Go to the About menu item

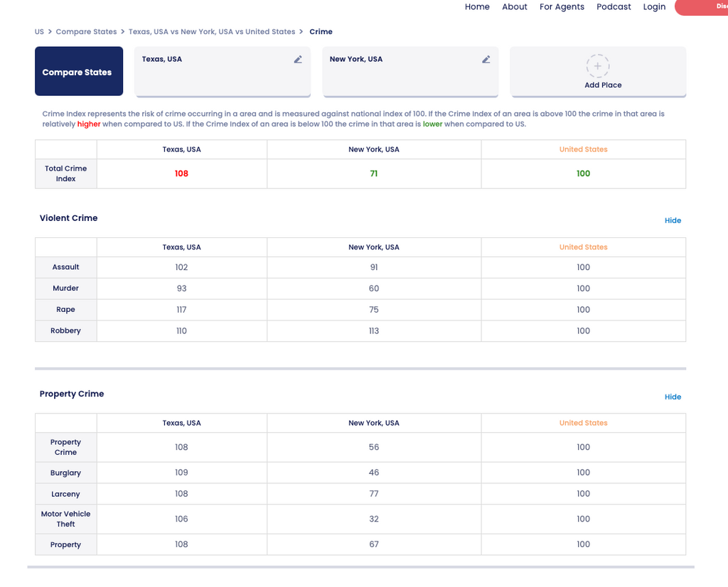(515, 7)
